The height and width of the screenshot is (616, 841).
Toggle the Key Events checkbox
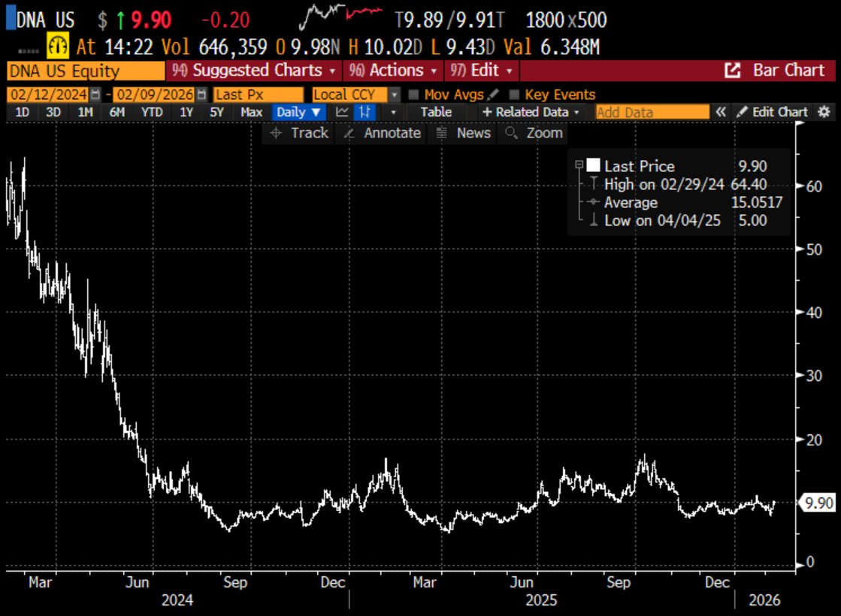(514, 95)
